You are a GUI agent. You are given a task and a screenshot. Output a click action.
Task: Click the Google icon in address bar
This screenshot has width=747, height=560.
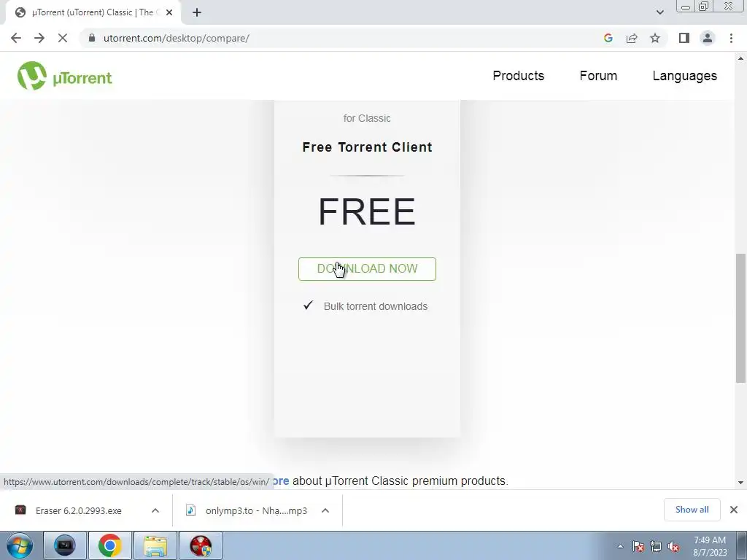tap(608, 38)
